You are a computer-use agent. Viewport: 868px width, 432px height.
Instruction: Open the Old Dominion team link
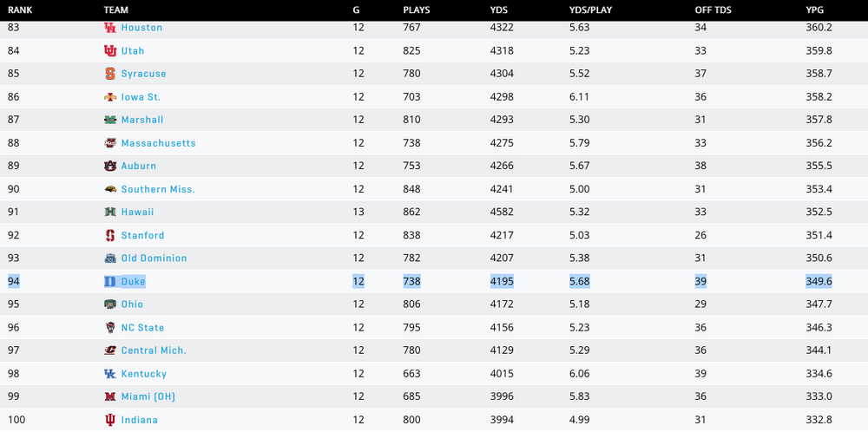154,258
